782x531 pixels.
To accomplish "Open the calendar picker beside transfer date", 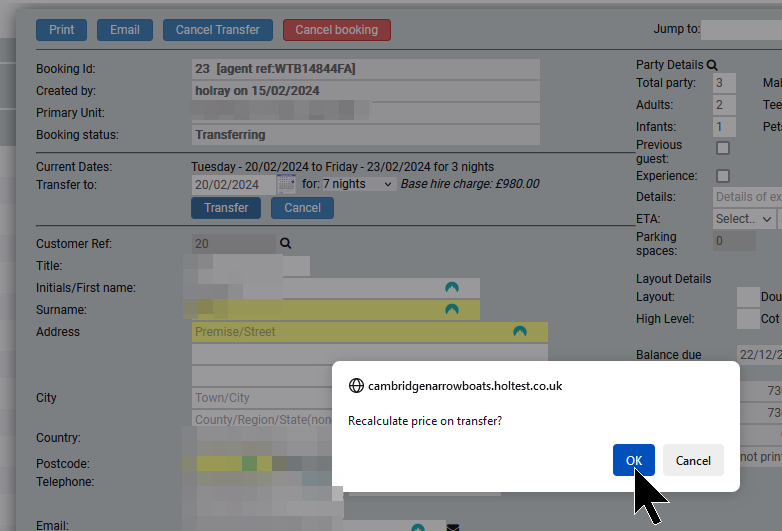I will [286, 184].
